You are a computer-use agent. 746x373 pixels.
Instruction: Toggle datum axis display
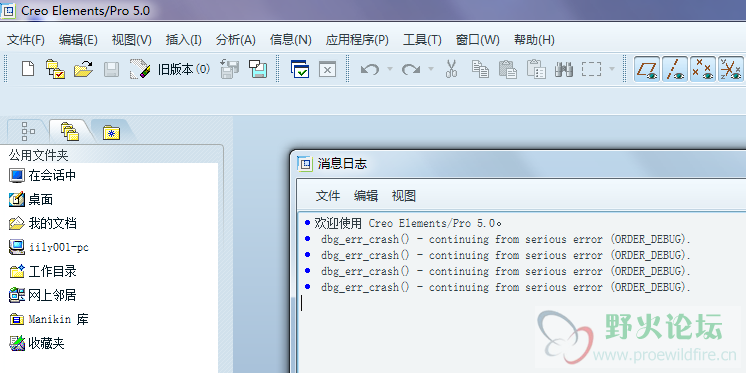coord(675,69)
